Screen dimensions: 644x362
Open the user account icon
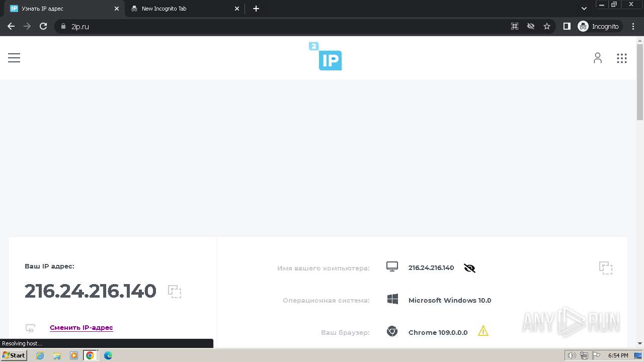point(598,58)
